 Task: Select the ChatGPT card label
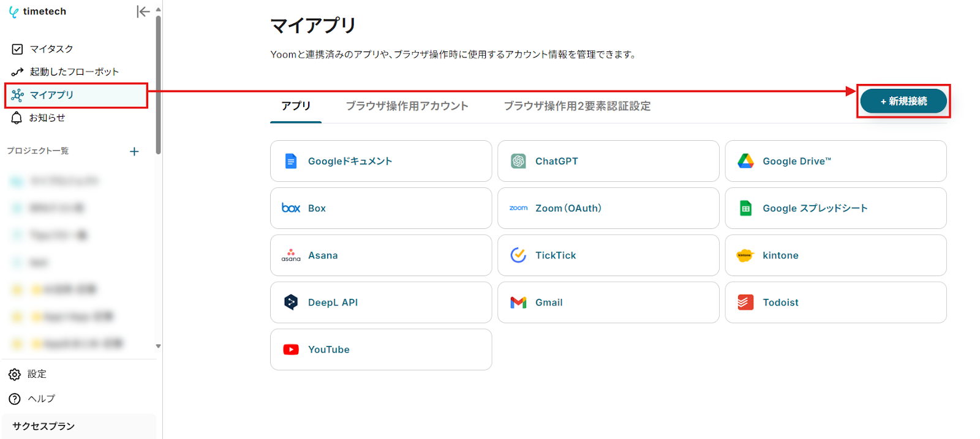coord(557,161)
